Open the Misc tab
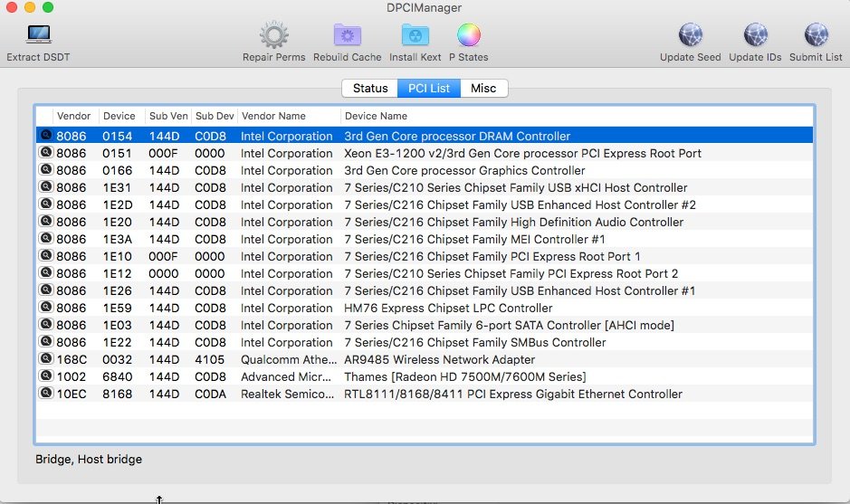Viewport: 850px width, 504px height. click(483, 89)
